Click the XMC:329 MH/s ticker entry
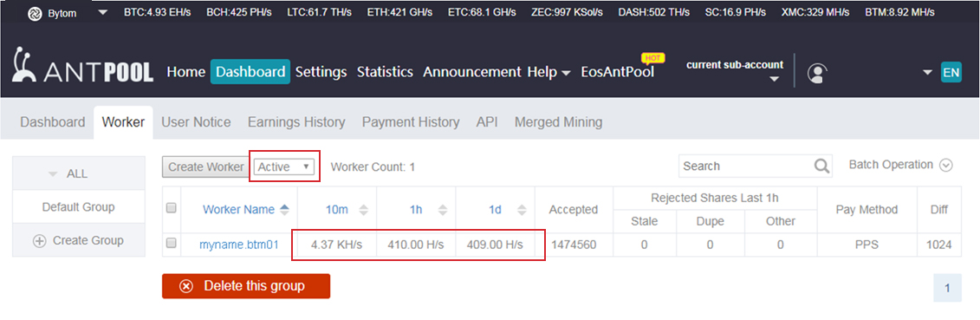 tap(815, 12)
